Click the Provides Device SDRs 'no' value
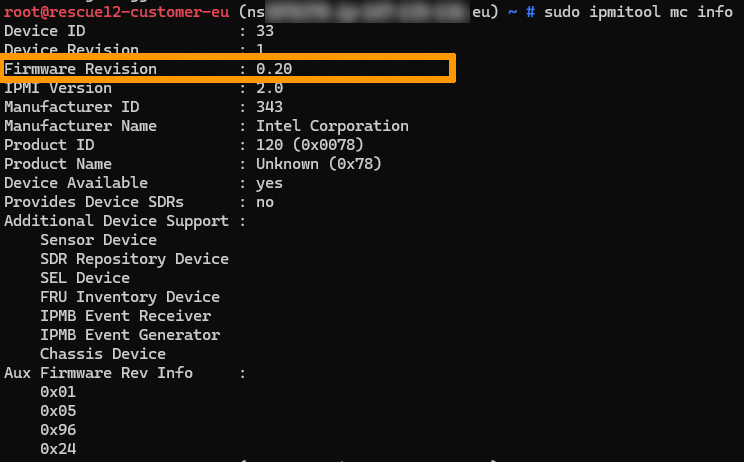This screenshot has height=462, width=744. [x=265, y=202]
